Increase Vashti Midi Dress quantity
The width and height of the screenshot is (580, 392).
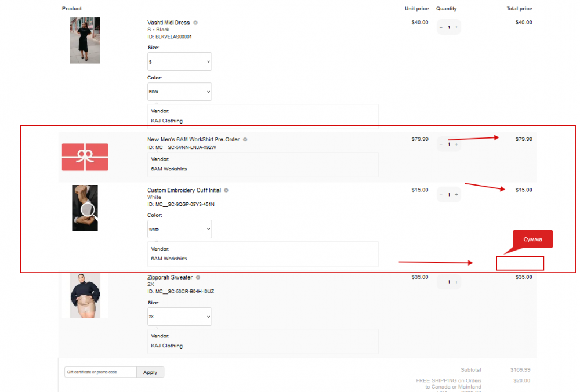[456, 27]
